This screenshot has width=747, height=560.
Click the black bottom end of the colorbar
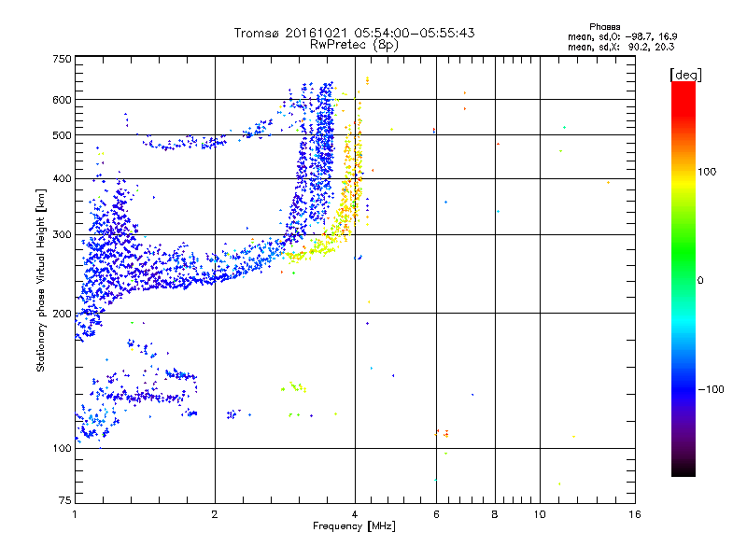[684, 469]
